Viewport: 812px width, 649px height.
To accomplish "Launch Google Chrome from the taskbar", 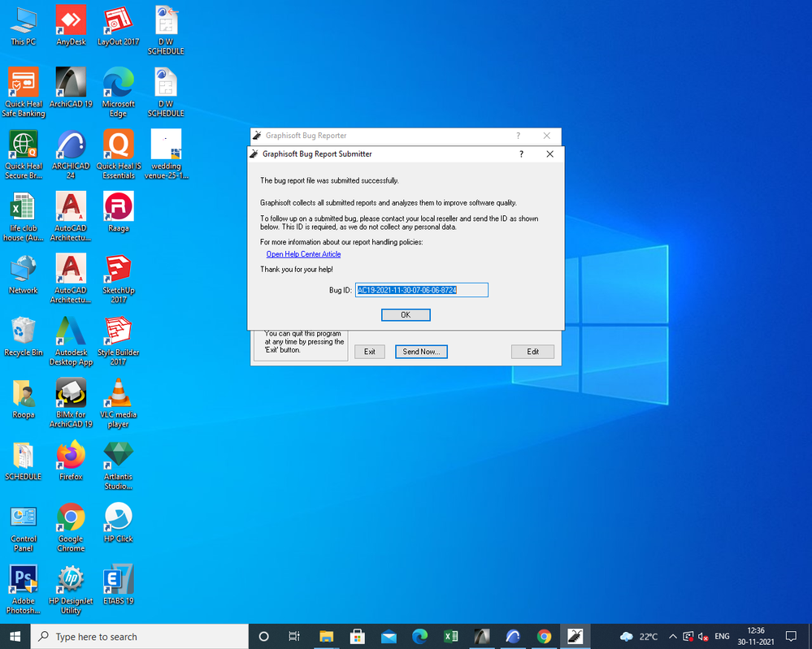I will [545, 637].
